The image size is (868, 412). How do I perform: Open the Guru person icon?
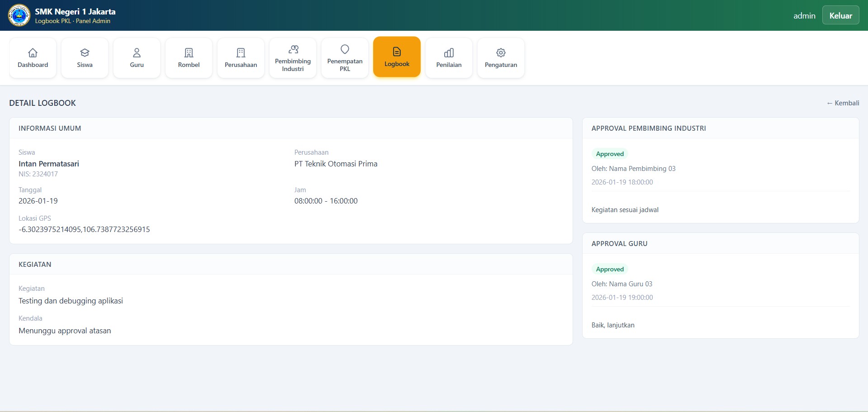point(137,52)
